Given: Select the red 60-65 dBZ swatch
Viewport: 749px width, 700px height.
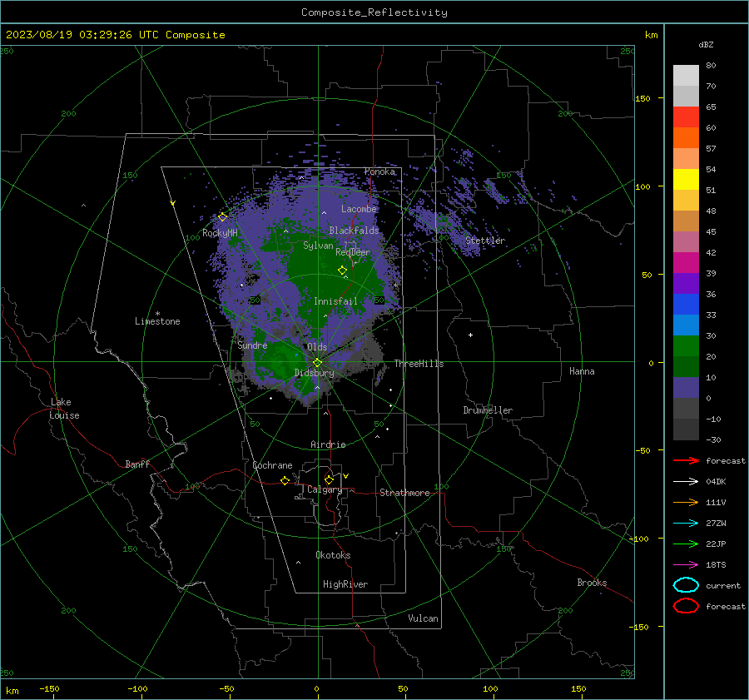Looking at the screenshot, I should 686,117.
